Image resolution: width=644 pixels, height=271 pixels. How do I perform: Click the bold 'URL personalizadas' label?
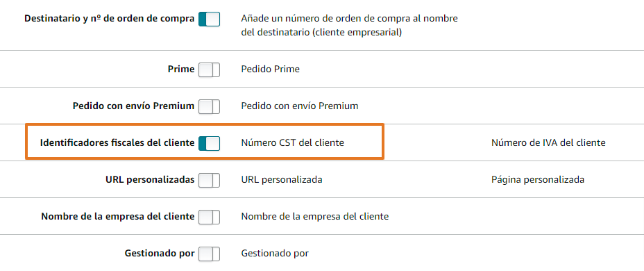[x=150, y=180]
